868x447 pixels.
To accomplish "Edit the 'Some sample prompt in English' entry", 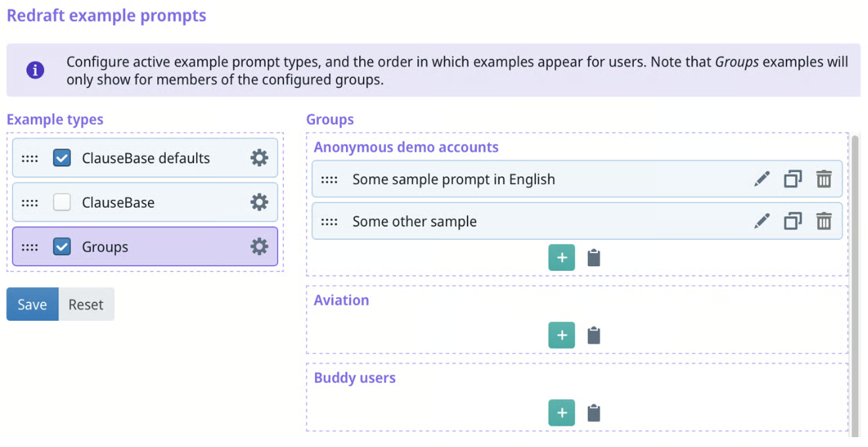I will tap(761, 179).
